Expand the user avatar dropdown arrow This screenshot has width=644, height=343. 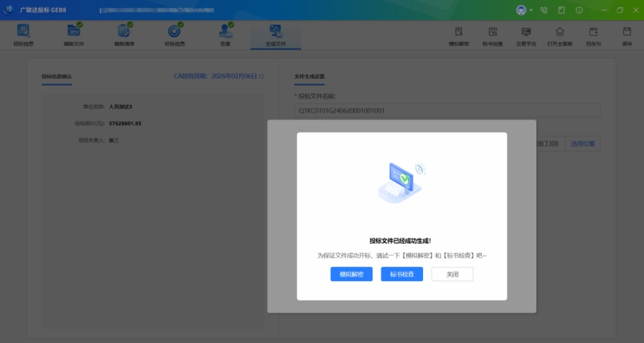pos(531,10)
